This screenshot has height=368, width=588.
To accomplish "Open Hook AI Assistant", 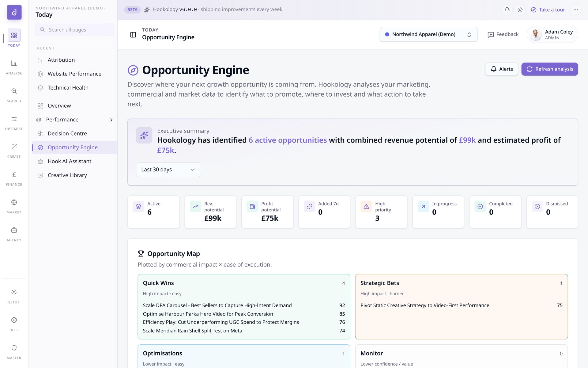I will click(75, 161).
